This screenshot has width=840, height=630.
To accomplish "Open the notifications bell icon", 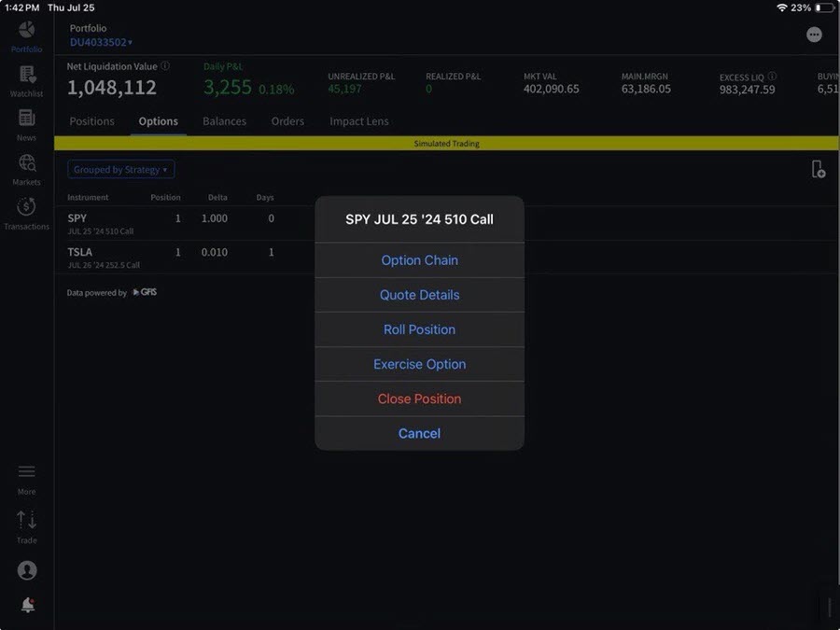I will 26,605.
